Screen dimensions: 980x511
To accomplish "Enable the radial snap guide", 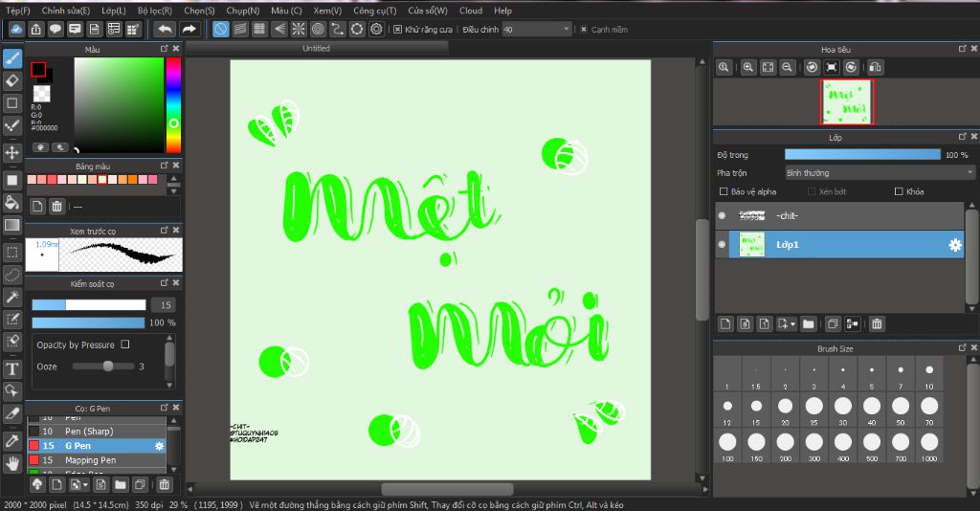I will (x=299, y=29).
